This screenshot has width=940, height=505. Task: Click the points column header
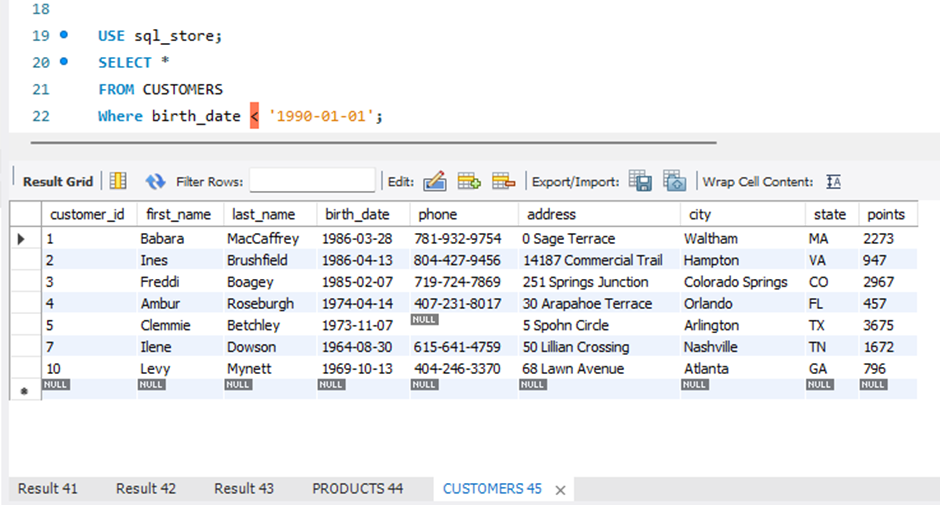coord(886,214)
